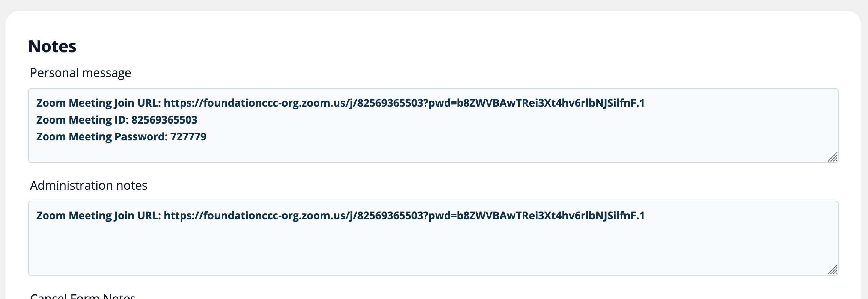Place cursor after password 727779
This screenshot has height=299, width=868.
(x=207, y=137)
